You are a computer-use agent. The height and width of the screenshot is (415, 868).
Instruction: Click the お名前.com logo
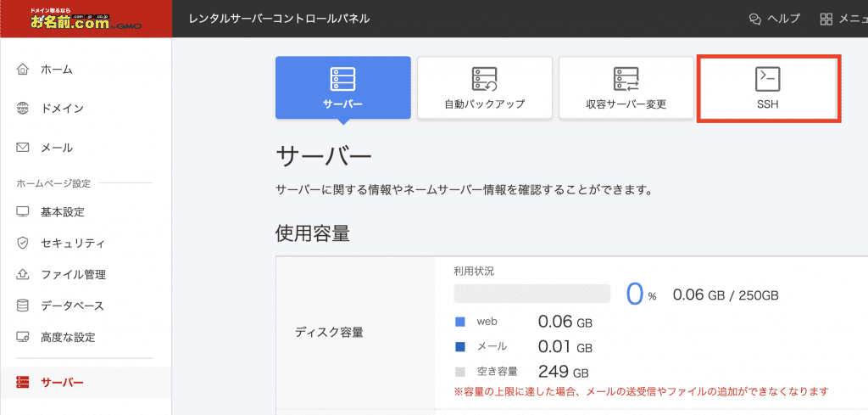(x=86, y=19)
